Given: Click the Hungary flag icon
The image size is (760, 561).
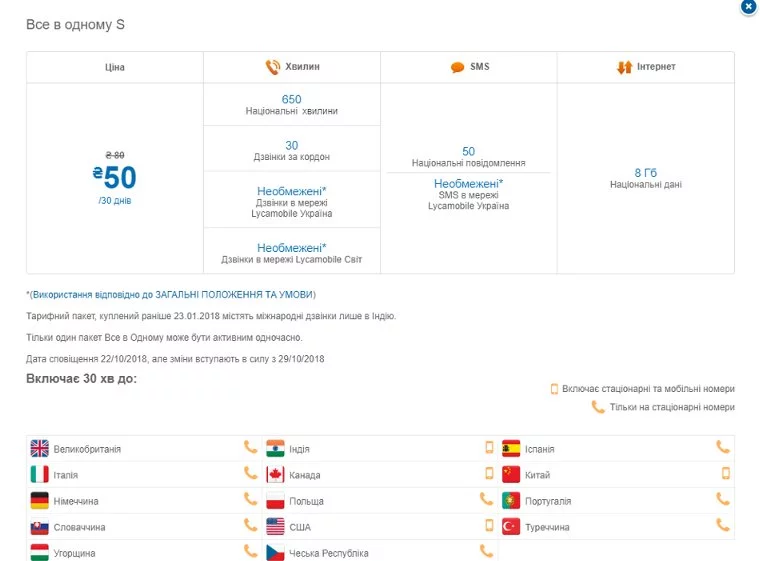Looking at the screenshot, I should click(39, 552).
